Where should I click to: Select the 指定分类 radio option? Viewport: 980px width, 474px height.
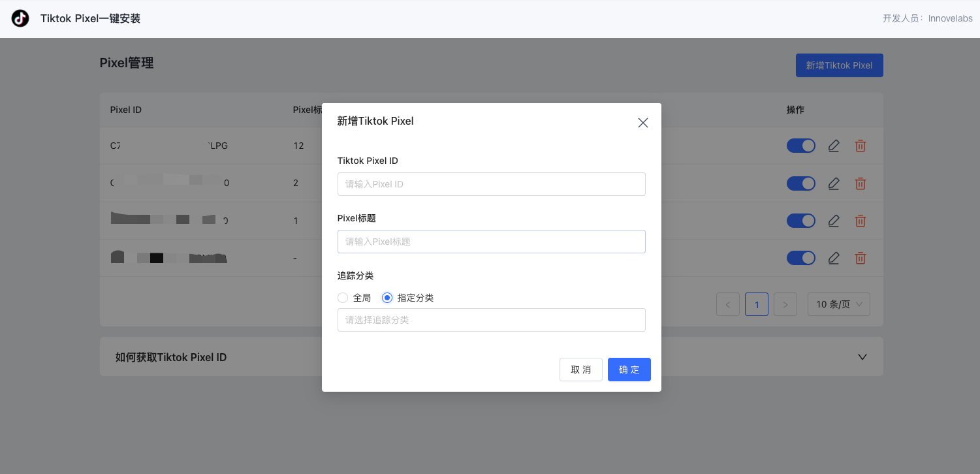(387, 298)
